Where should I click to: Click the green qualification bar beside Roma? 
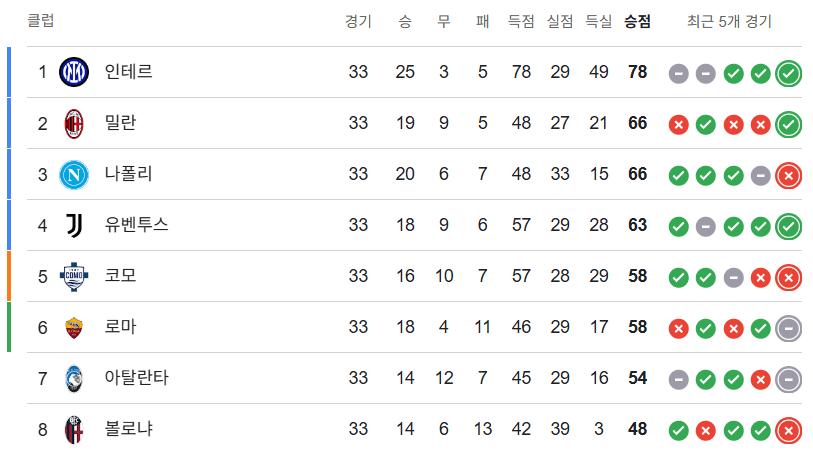pyautogui.click(x=9, y=327)
